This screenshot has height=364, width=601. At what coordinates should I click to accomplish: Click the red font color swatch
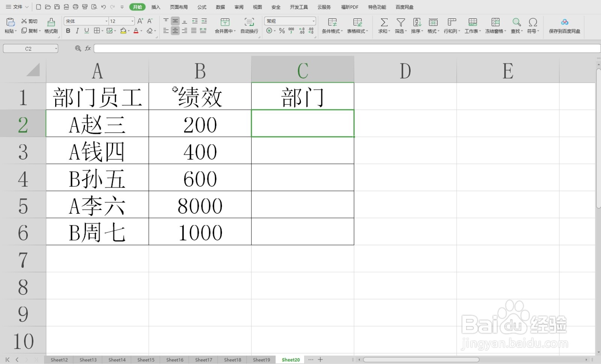pos(136,31)
